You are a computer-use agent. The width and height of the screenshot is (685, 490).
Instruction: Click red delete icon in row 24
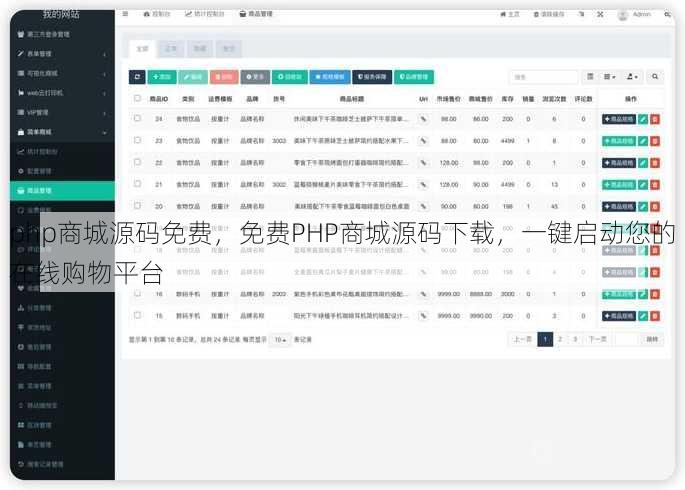(654, 119)
